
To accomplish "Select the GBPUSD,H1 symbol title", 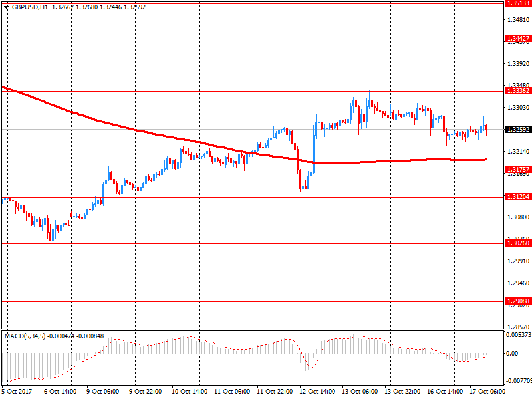I will tap(30, 7).
